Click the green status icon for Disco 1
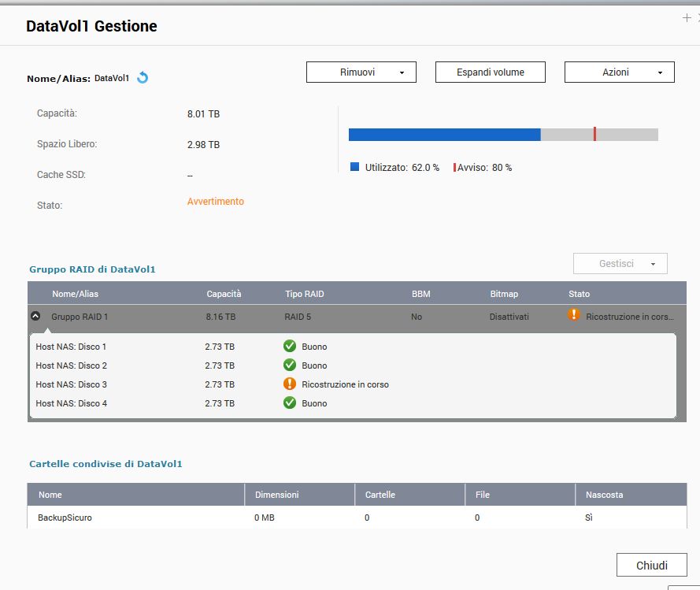 [290, 347]
